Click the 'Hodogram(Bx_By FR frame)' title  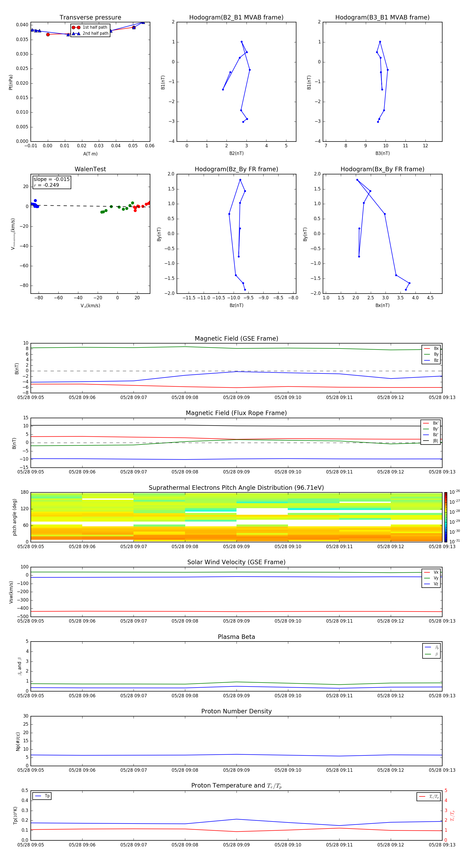(x=382, y=169)
